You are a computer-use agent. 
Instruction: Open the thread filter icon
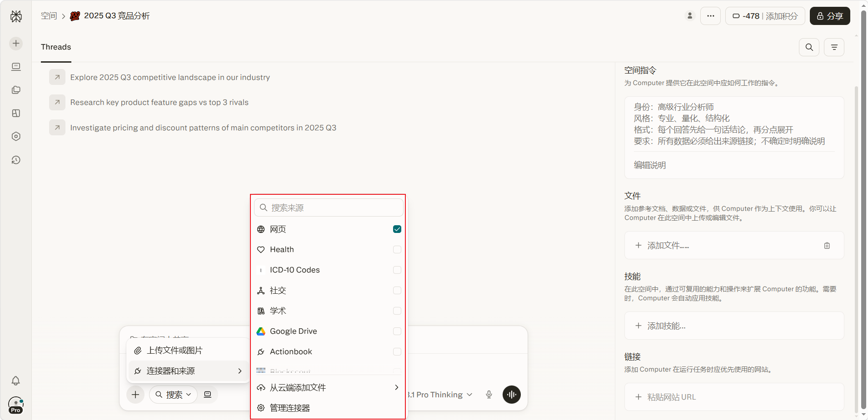834,47
